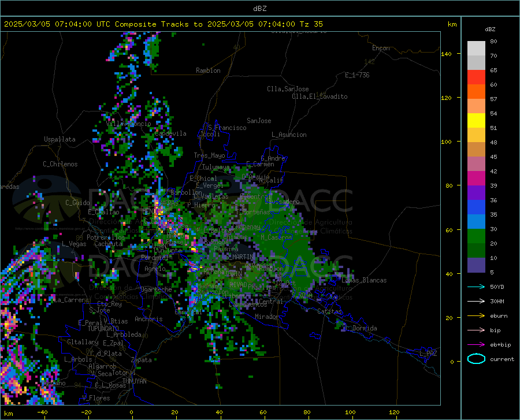Click the orange 57 dBZ legend swatch
The image size is (520, 420).
(x=476, y=92)
